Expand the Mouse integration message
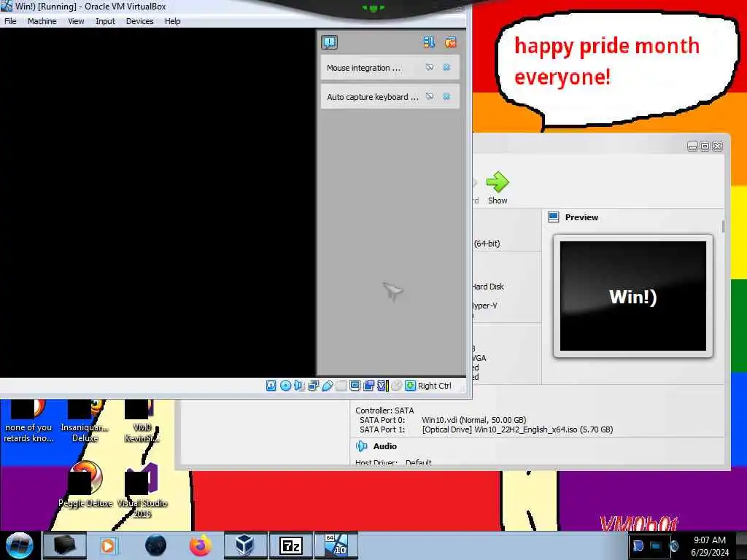747x560 pixels. [363, 68]
